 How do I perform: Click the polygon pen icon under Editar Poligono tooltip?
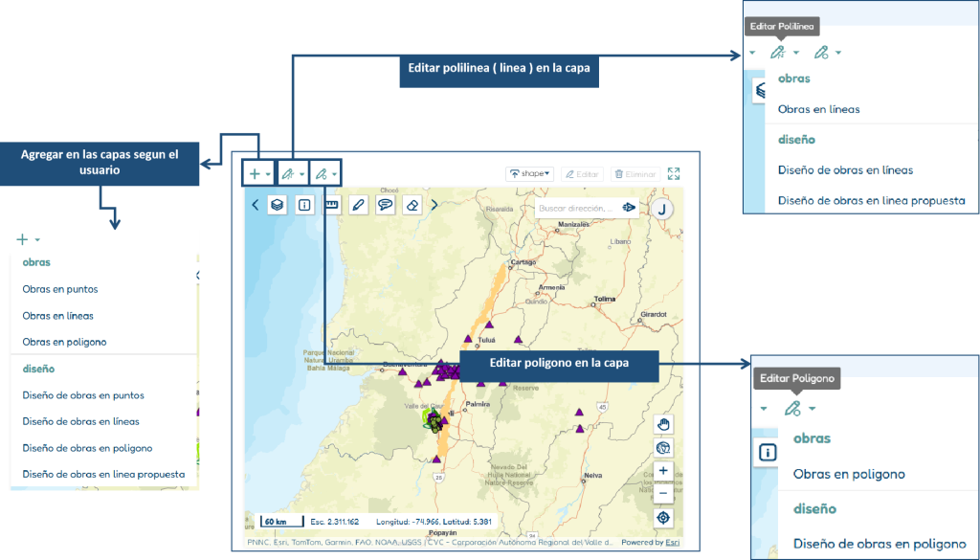coord(792,409)
